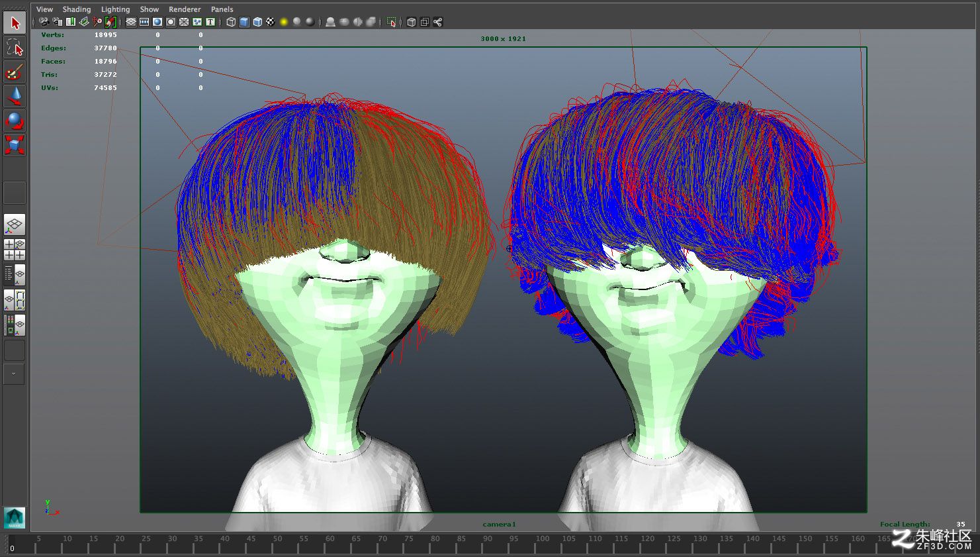
Task: Click the Faces value 18796
Action: pyautogui.click(x=105, y=61)
